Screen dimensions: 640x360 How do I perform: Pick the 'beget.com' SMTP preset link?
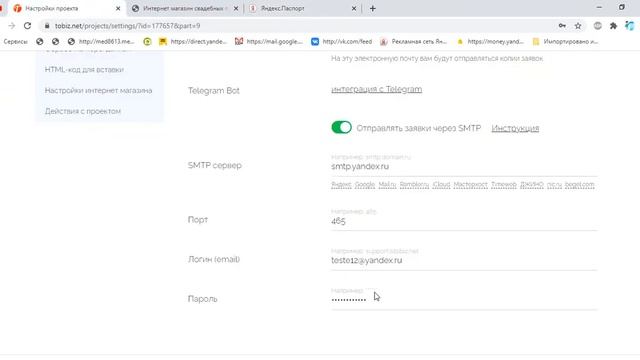point(580,185)
